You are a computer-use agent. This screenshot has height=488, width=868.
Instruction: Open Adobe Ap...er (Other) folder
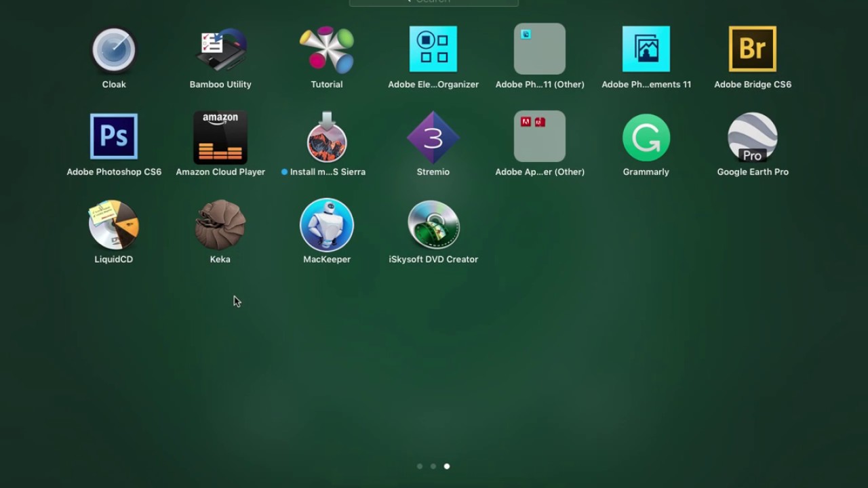pyautogui.click(x=540, y=136)
